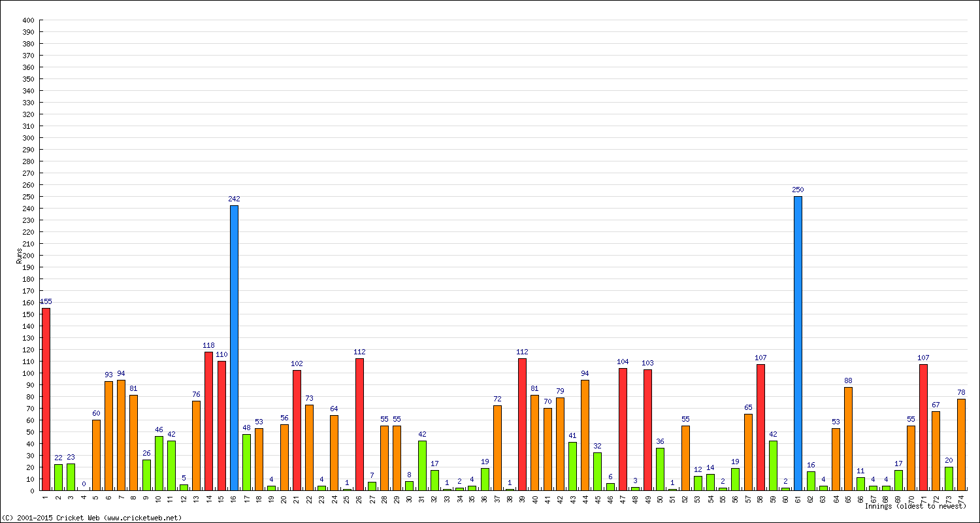Click the Innings (oldest to newest) axis title

(x=915, y=506)
